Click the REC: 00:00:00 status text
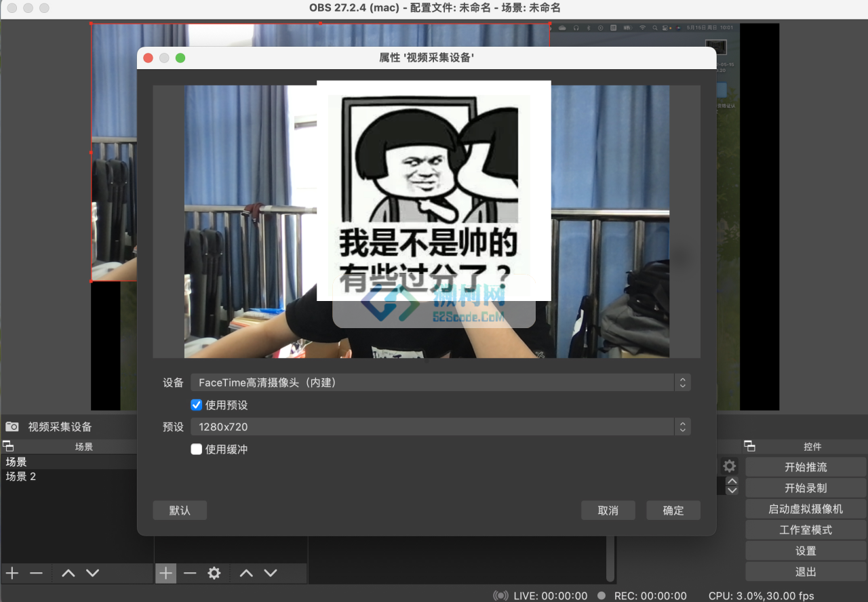 (x=650, y=596)
